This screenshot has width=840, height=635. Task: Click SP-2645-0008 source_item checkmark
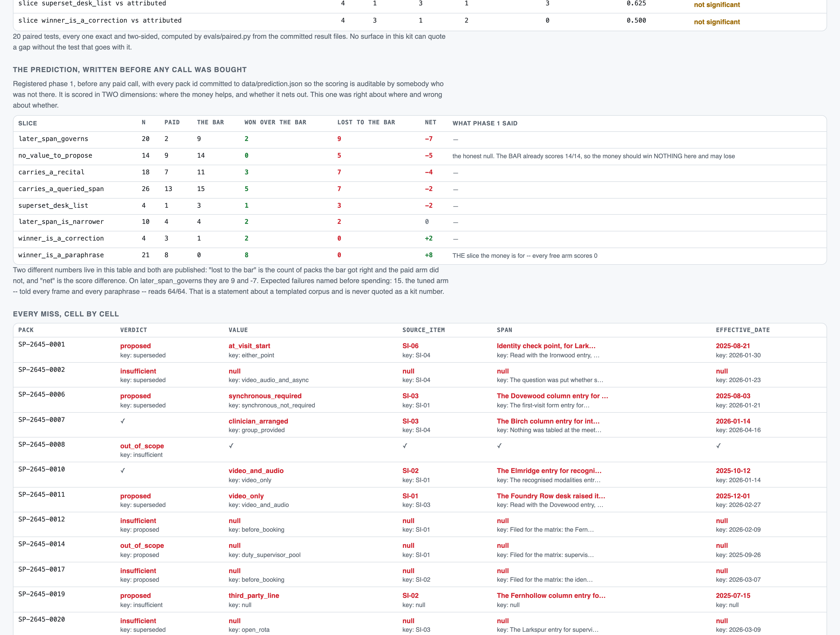click(405, 446)
